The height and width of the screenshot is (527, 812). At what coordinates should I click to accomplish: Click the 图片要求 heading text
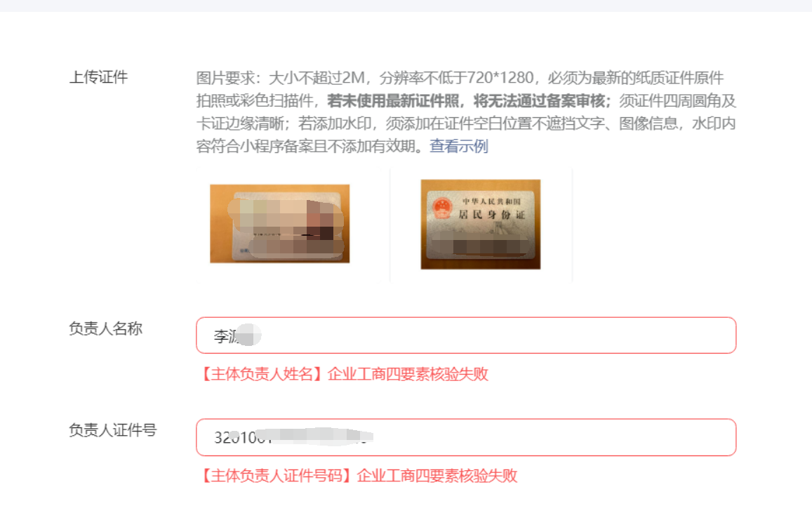[x=226, y=78]
